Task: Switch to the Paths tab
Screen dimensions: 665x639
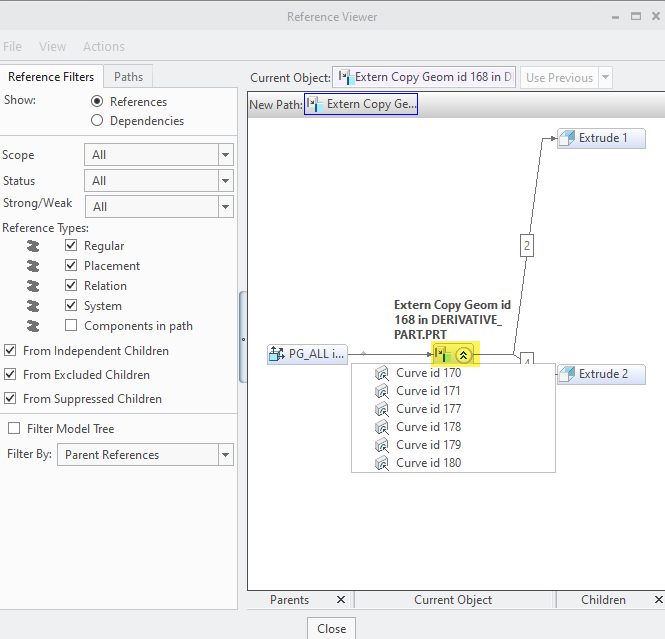Action: click(x=128, y=77)
